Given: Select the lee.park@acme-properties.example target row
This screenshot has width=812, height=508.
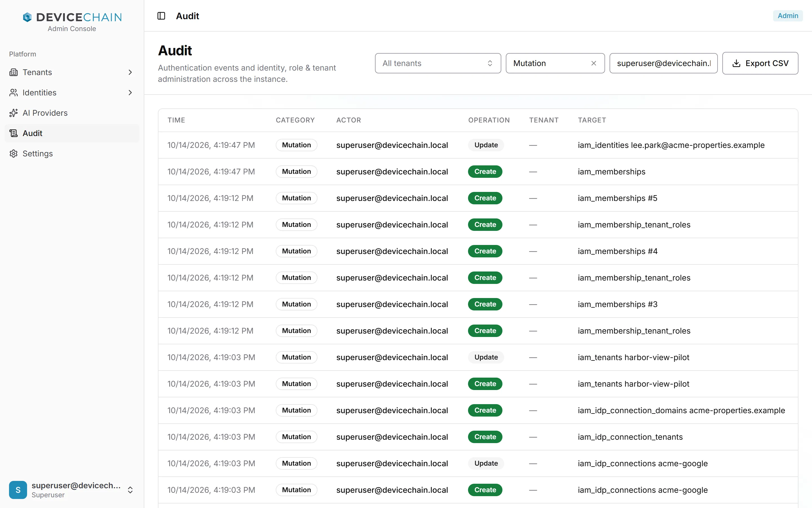Looking at the screenshot, I should tap(478, 145).
